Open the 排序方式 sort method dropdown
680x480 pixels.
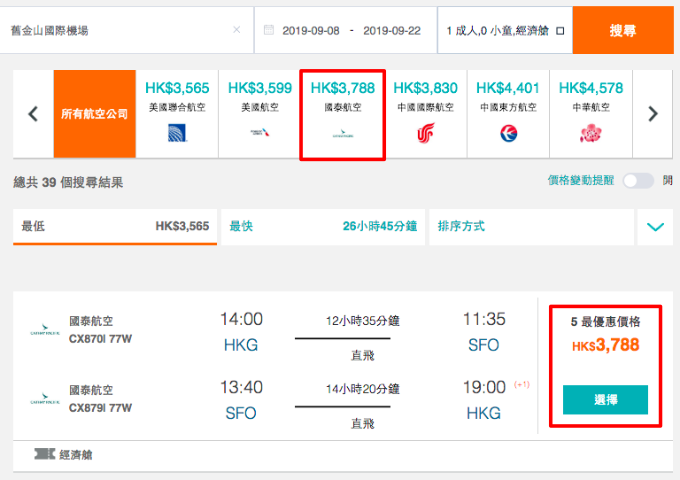531,227
